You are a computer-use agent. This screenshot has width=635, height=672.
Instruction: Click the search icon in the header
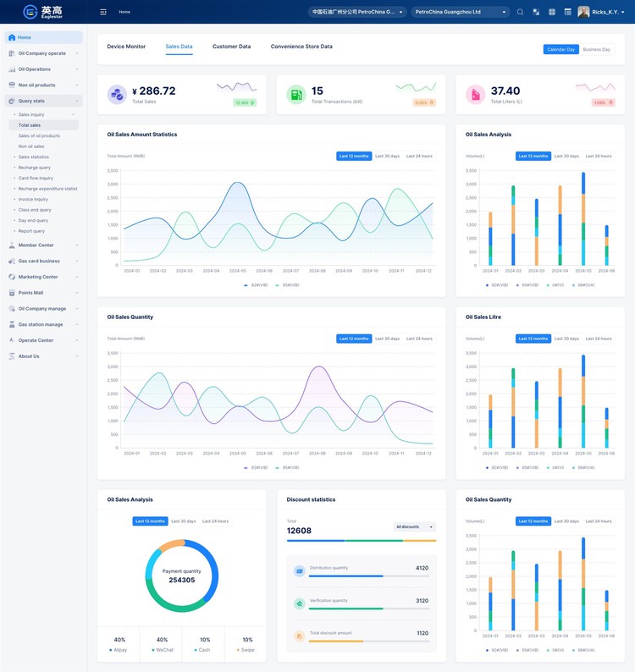(x=520, y=12)
